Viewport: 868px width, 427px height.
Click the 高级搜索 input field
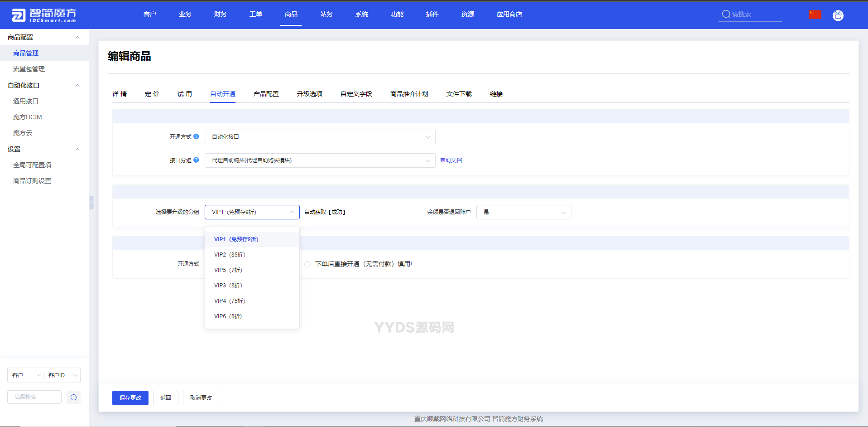click(x=34, y=397)
